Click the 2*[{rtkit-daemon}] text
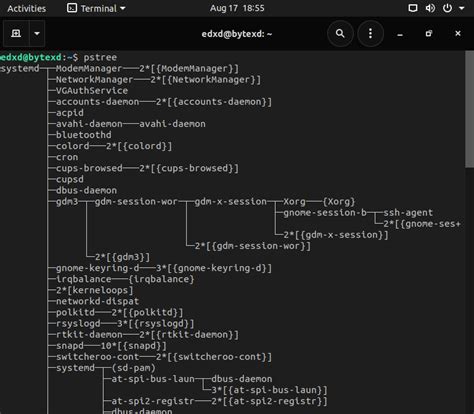Screen dimensions: 474x414 (x=189, y=335)
